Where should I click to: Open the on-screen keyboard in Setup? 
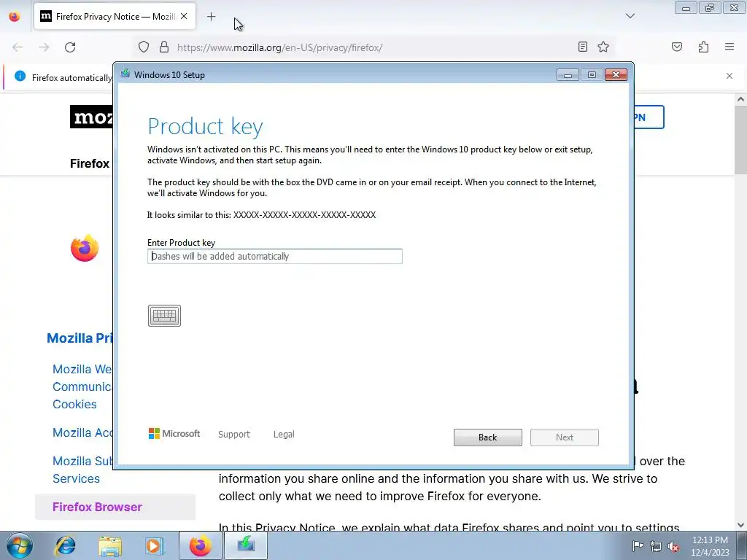click(x=164, y=316)
